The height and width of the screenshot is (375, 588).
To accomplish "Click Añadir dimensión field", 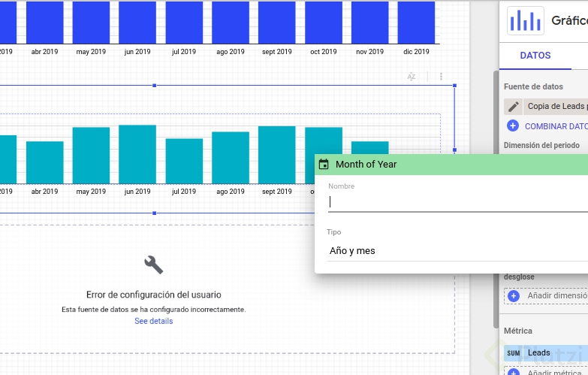I will [x=546, y=296].
